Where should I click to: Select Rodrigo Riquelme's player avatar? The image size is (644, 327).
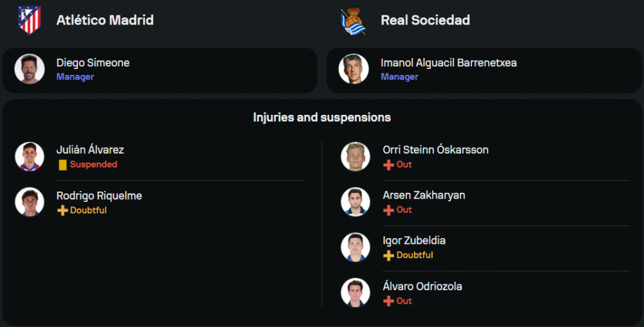pyautogui.click(x=30, y=202)
